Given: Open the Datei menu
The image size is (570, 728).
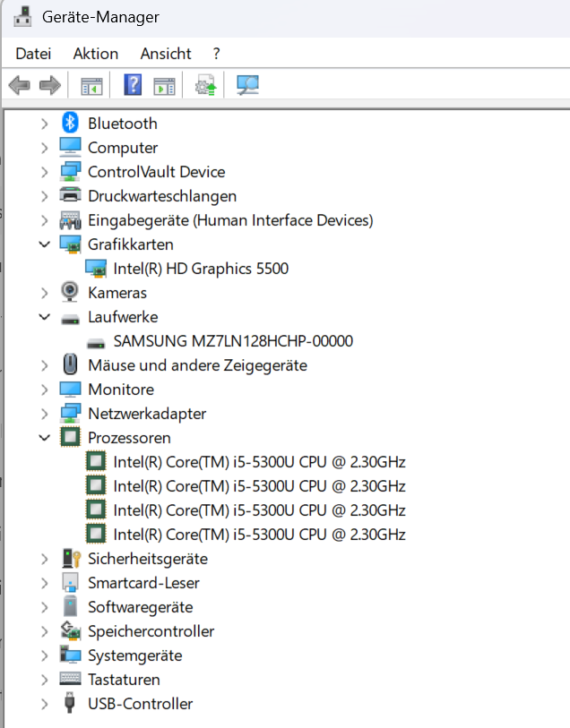Looking at the screenshot, I should tap(33, 54).
